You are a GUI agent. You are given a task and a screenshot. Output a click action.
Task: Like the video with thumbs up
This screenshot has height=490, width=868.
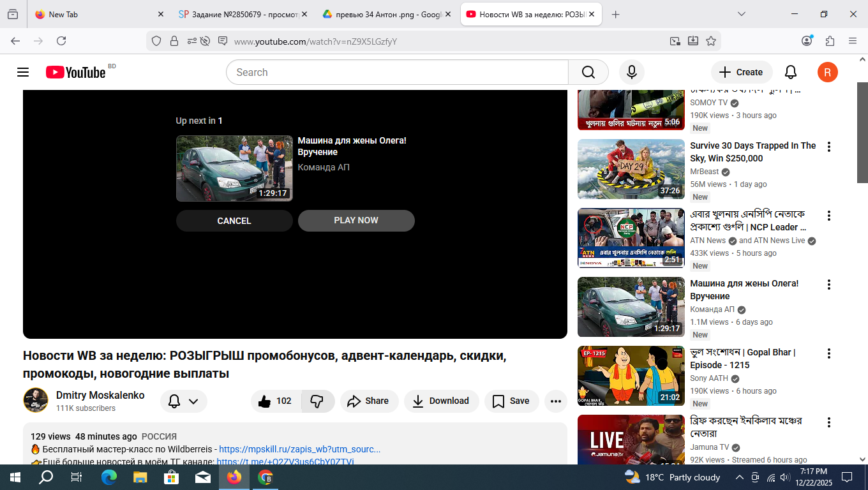[276, 401]
